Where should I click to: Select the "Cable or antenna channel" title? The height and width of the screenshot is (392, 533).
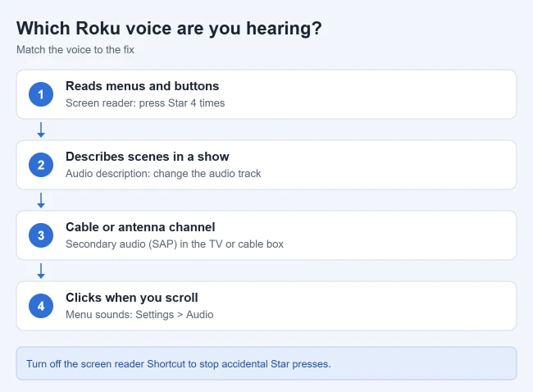click(140, 227)
